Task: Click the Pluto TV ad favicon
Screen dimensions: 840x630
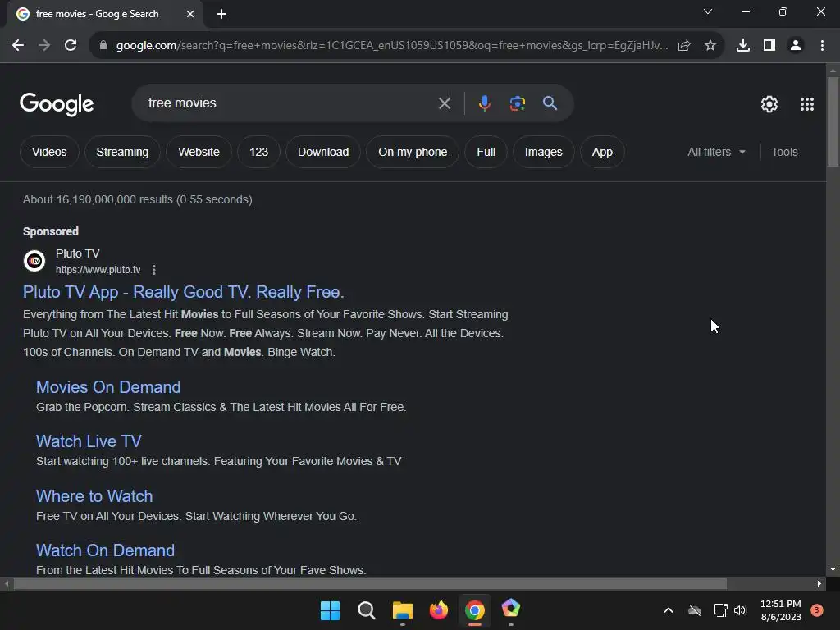Action: pos(34,261)
